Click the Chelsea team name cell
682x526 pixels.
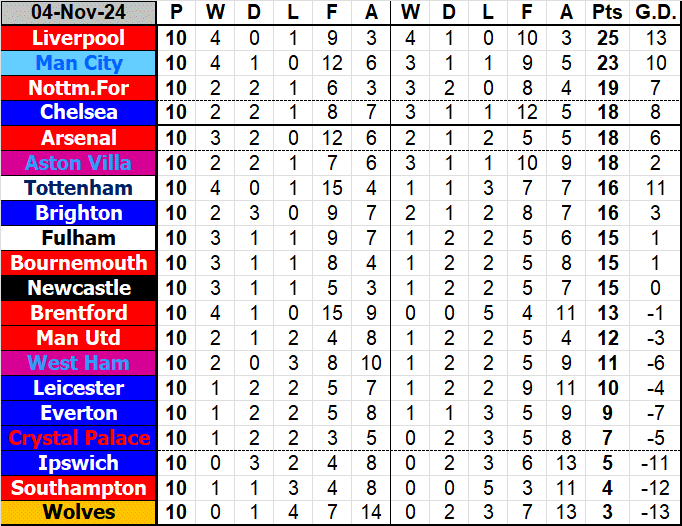(x=79, y=113)
